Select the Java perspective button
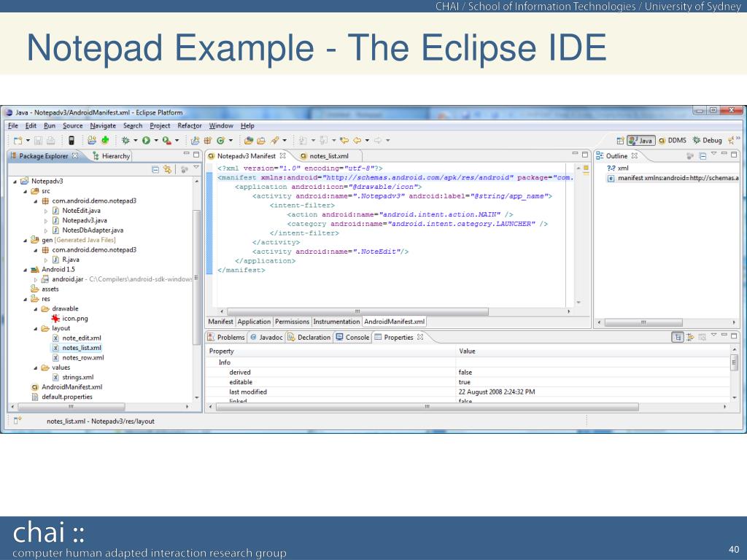Screen dimensions: 747x560 click(x=640, y=141)
